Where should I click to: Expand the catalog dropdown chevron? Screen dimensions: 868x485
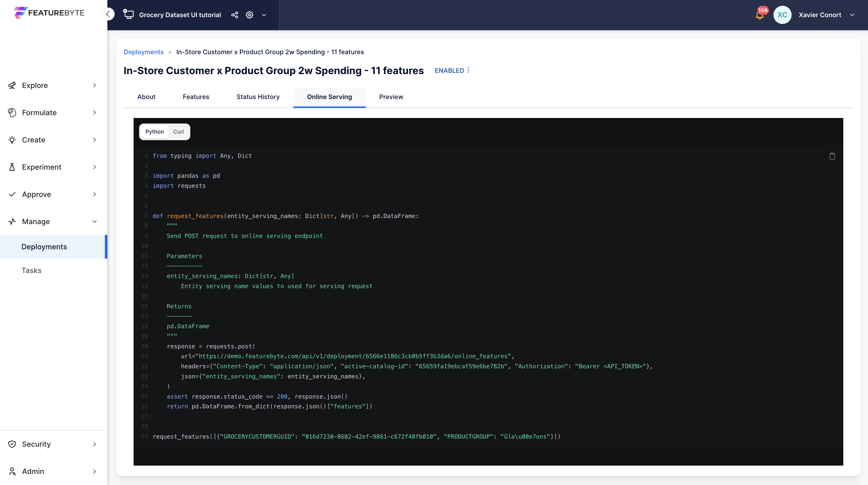point(264,15)
